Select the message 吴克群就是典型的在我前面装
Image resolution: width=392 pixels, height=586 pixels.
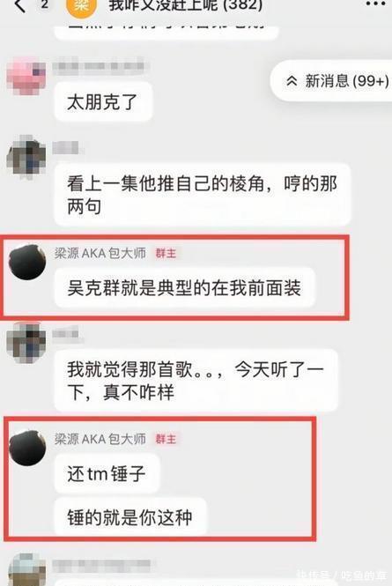pos(185,288)
